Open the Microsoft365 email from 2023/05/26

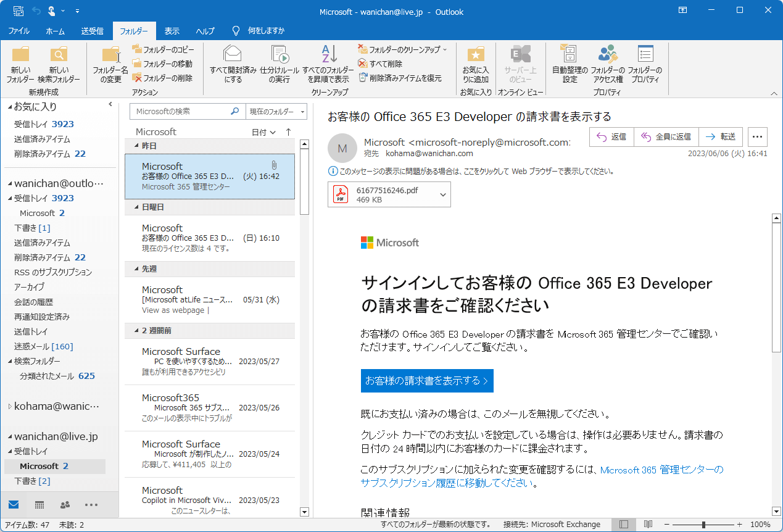[x=210, y=408]
